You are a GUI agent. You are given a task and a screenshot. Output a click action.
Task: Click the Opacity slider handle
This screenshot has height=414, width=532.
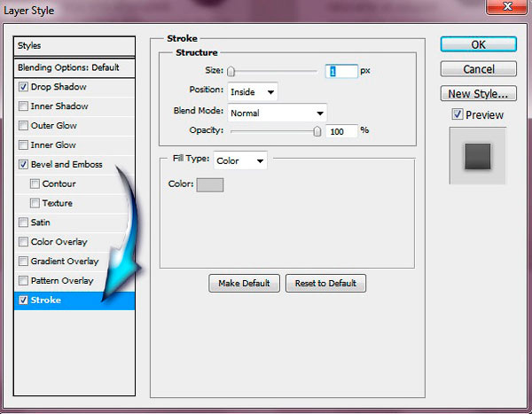pos(317,131)
